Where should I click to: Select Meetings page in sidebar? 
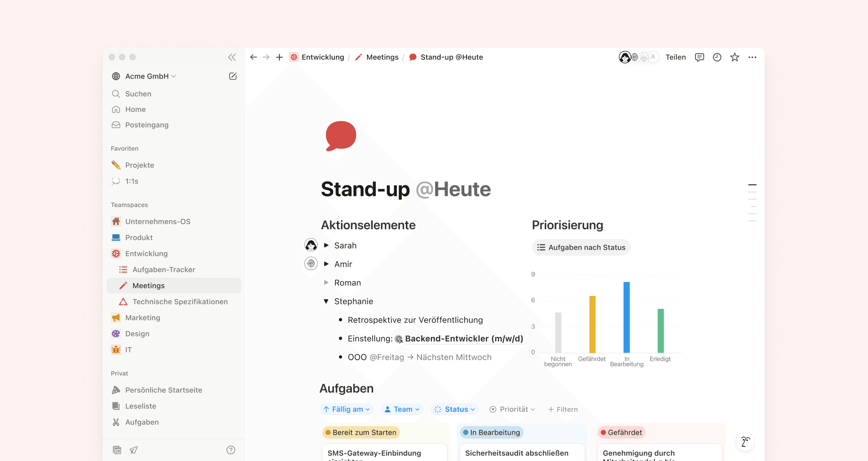[x=174, y=286]
